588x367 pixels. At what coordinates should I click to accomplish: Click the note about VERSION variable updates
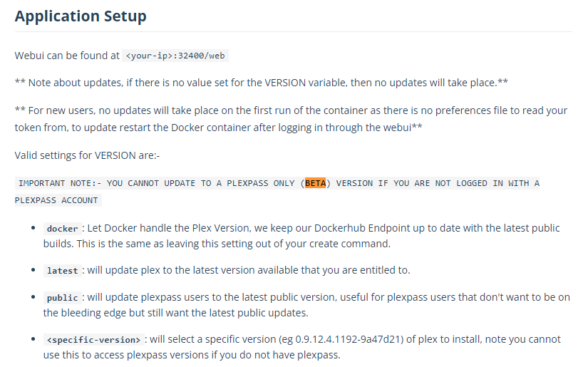click(x=262, y=83)
